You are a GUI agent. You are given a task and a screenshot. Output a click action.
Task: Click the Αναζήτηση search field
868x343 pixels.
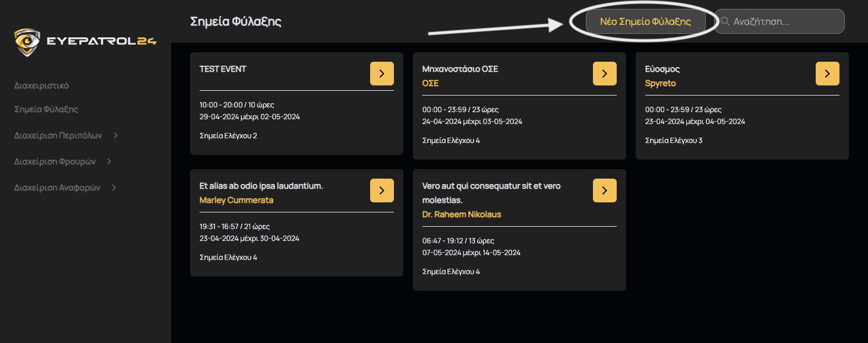(x=784, y=21)
